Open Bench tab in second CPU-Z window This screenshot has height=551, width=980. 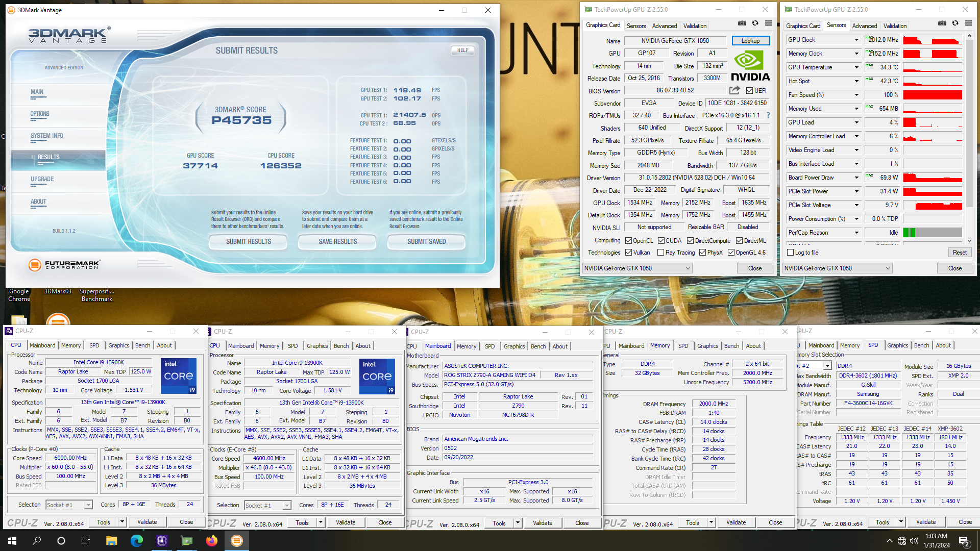(x=341, y=346)
